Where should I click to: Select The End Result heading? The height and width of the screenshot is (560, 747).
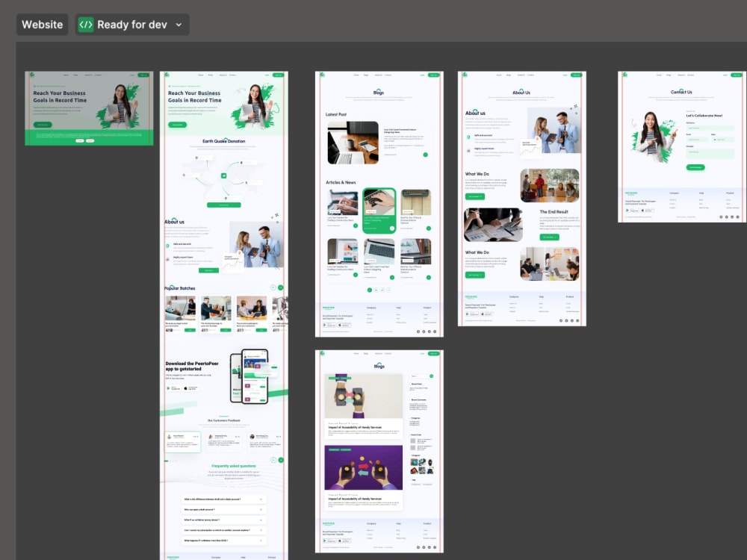pyautogui.click(x=554, y=212)
